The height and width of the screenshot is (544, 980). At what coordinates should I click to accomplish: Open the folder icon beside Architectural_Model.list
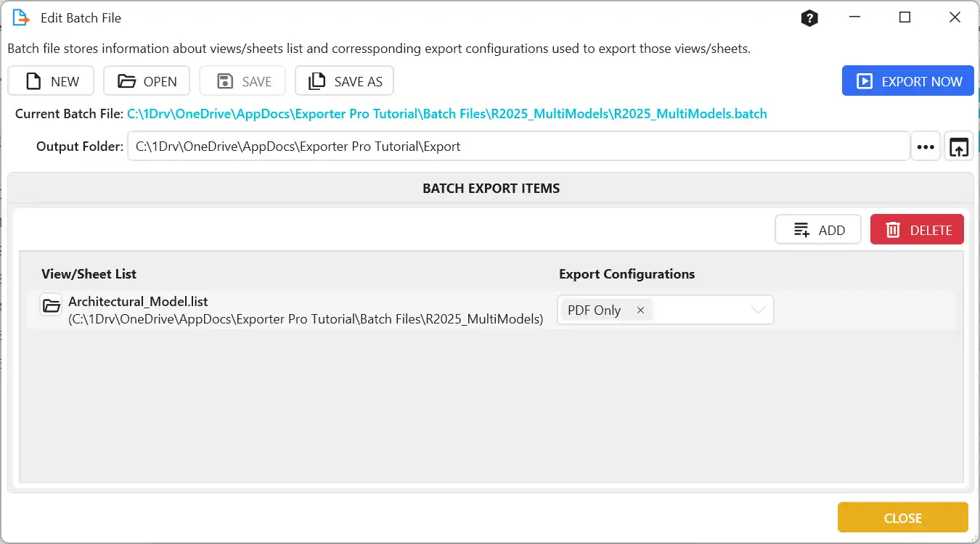(51, 305)
